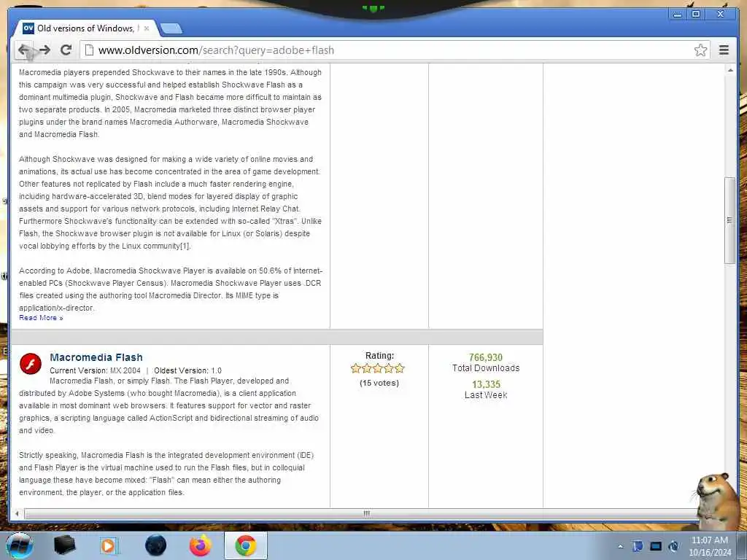Open the clock showing 11:07 AM
Screen dimensions: 747x560
pos(709,546)
